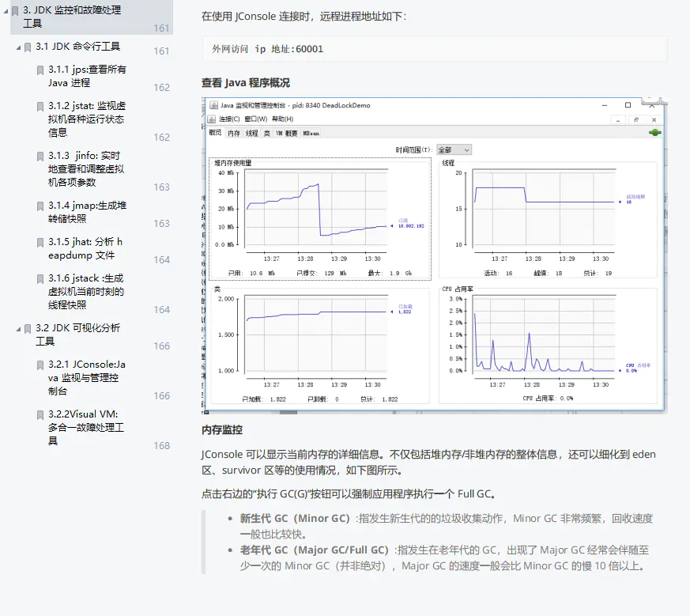The width and height of the screenshot is (690, 616).
Task: Click bookmark icon of '3.1.1 jps' entry
Action: click(x=40, y=70)
